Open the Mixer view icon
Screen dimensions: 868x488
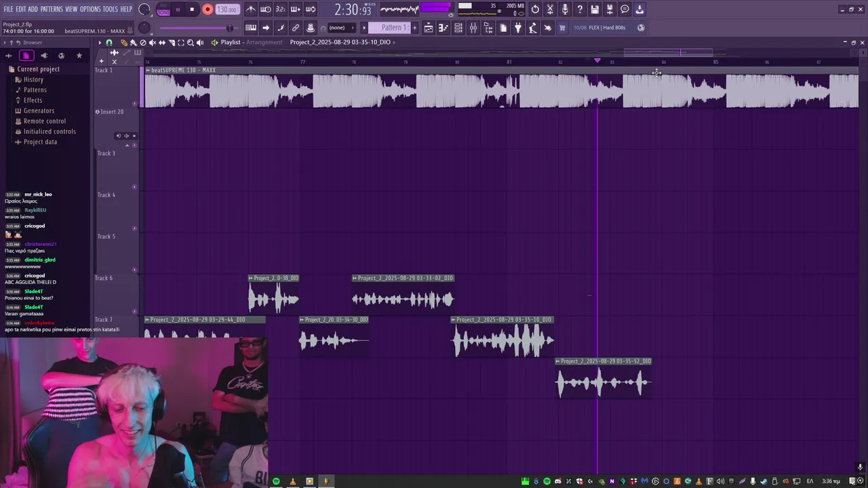[473, 28]
